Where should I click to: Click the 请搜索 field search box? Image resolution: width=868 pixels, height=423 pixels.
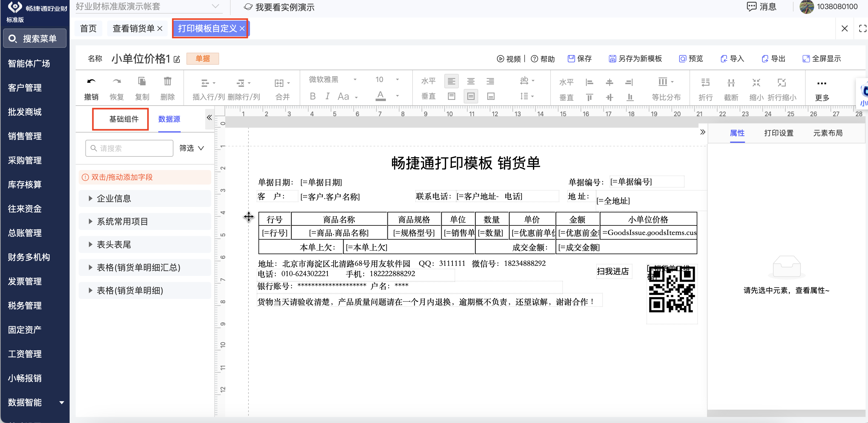[x=130, y=148]
